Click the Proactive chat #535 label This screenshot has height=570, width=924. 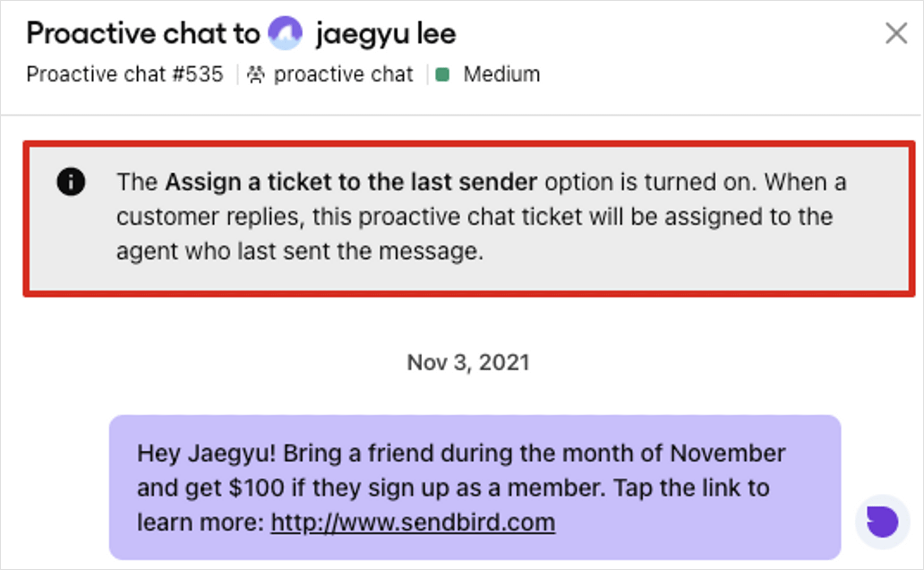point(125,74)
